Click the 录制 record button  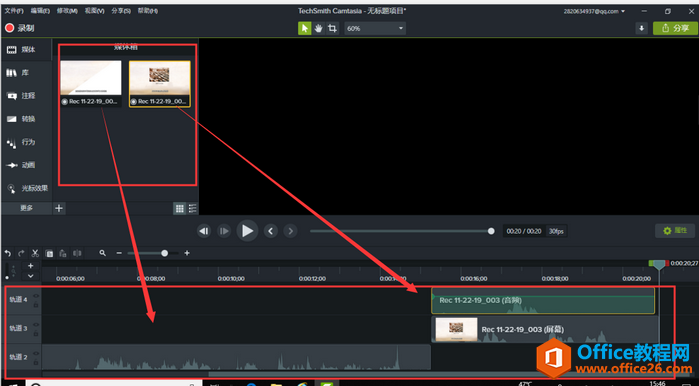[x=20, y=28]
